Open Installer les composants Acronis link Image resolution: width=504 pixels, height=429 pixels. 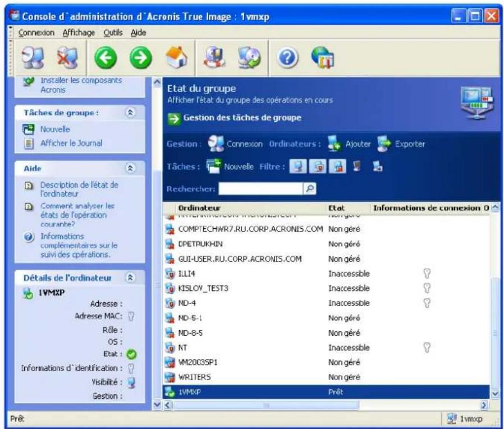(81, 85)
